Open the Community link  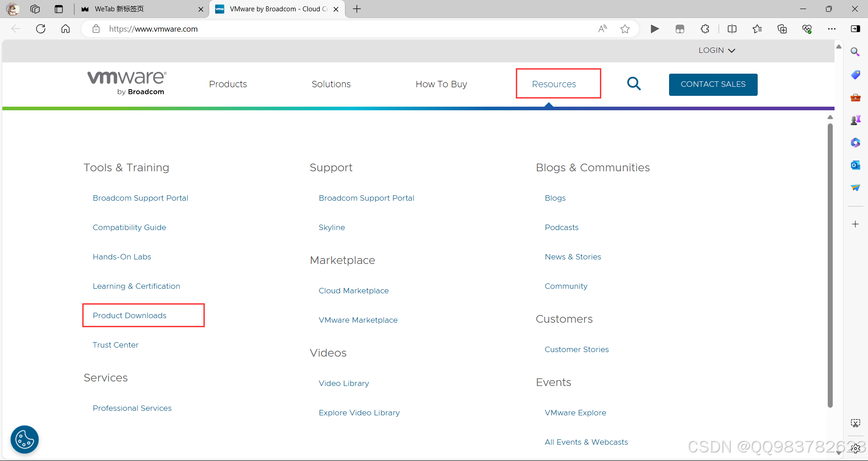pyautogui.click(x=566, y=286)
